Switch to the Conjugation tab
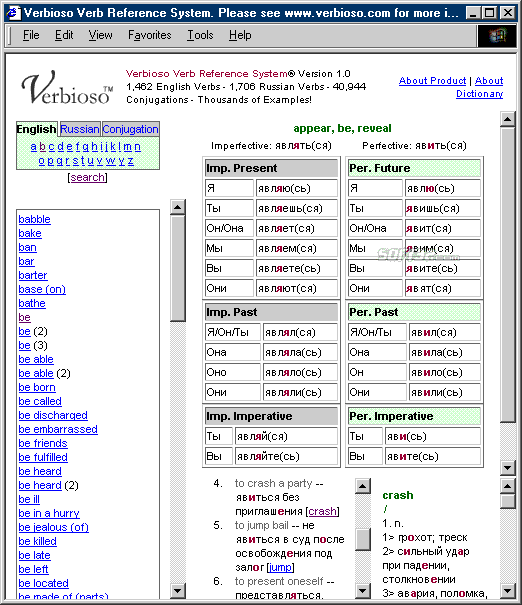 pos(130,129)
